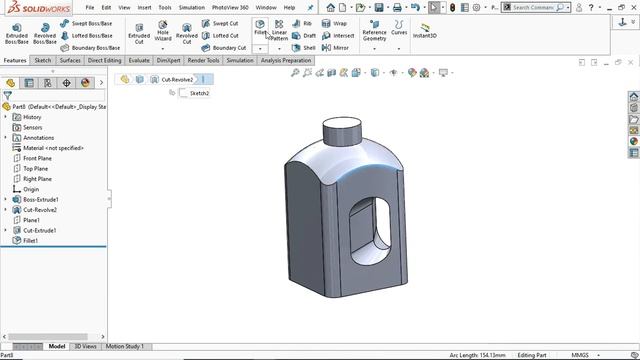
Task: Select the Swept Cut command
Action: tap(220, 24)
